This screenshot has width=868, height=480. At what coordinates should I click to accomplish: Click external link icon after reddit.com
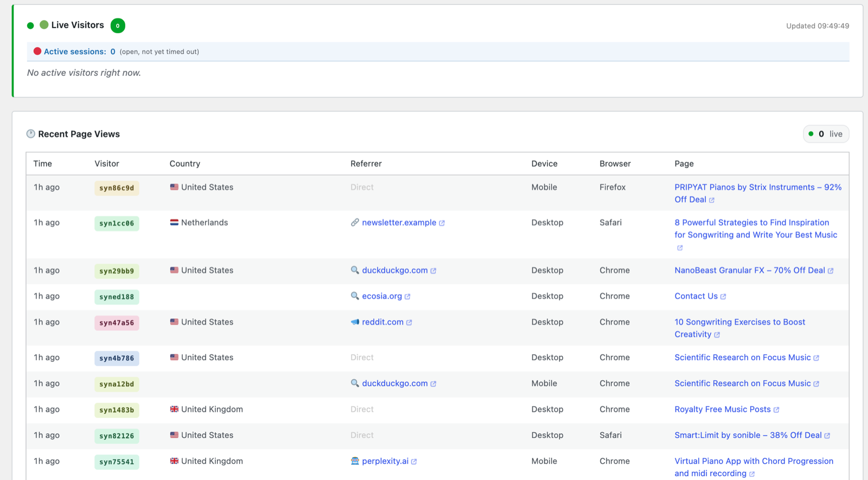pos(409,323)
